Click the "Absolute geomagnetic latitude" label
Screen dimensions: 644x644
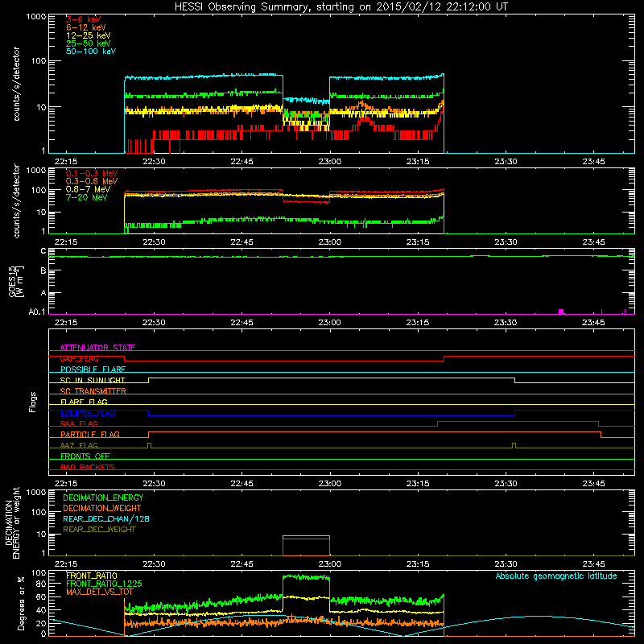pyautogui.click(x=556, y=576)
